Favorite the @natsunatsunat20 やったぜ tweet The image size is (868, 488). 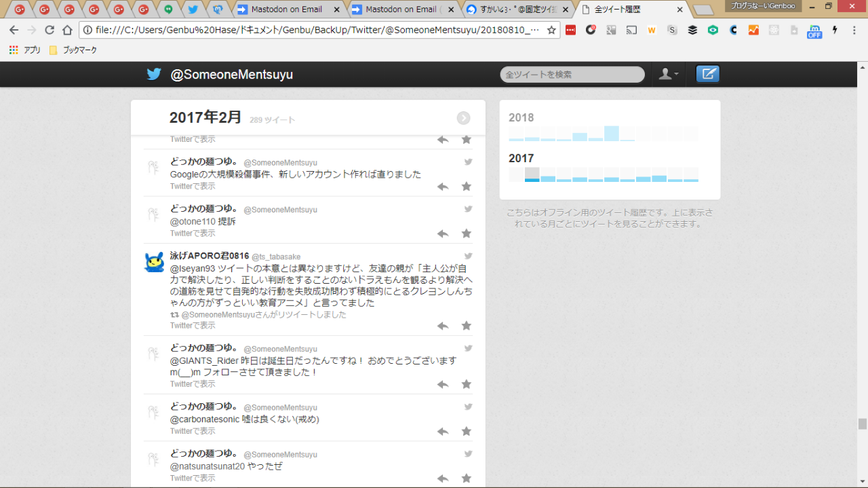tap(467, 478)
